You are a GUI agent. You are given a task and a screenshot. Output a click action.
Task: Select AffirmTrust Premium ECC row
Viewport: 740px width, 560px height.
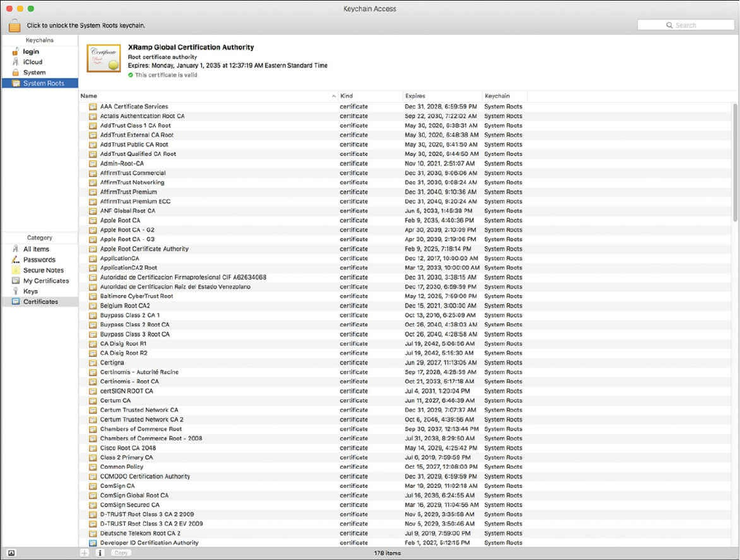pyautogui.click(x=406, y=202)
